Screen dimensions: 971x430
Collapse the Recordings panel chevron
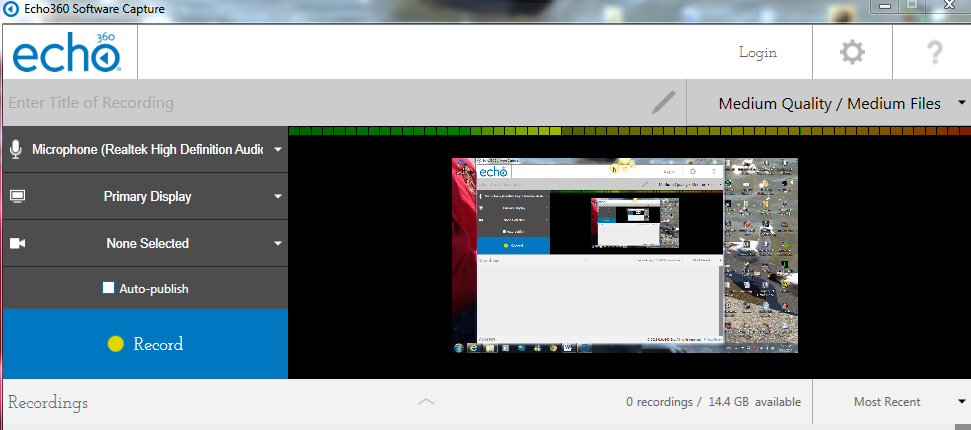426,401
